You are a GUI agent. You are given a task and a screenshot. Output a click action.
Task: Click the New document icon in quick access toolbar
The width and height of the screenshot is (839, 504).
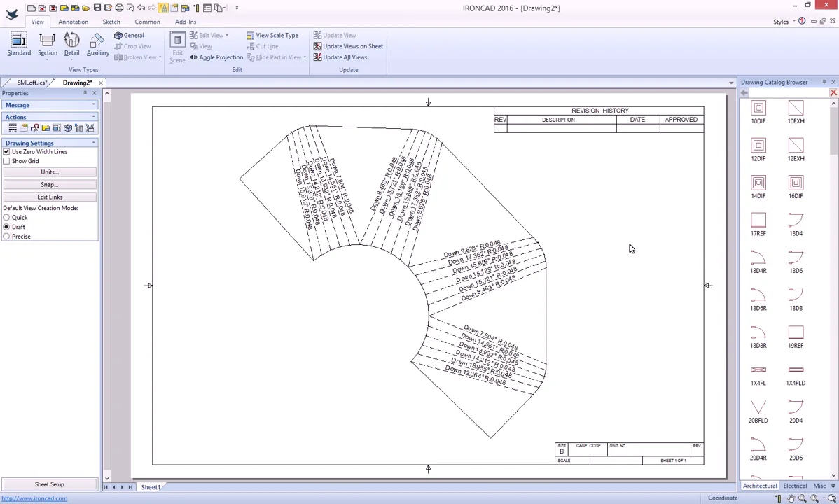31,8
